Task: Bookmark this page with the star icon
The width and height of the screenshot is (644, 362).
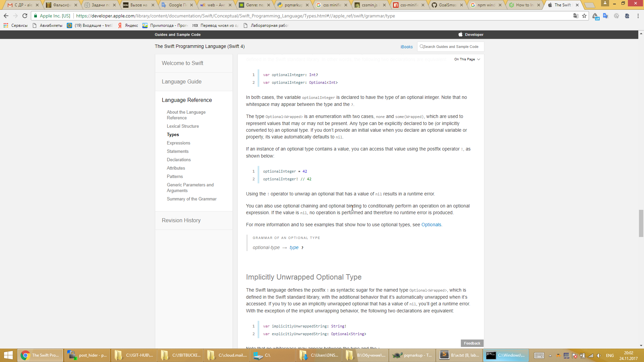Action: tap(584, 16)
